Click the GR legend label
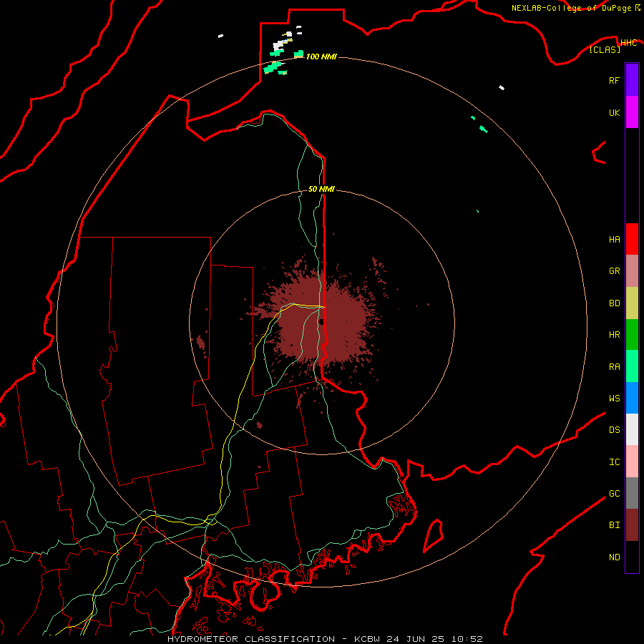This screenshot has width=644, height=644. coord(614,271)
